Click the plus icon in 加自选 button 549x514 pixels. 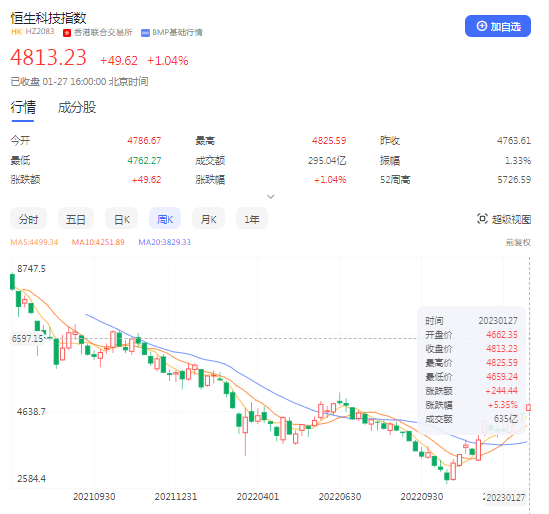click(482, 26)
